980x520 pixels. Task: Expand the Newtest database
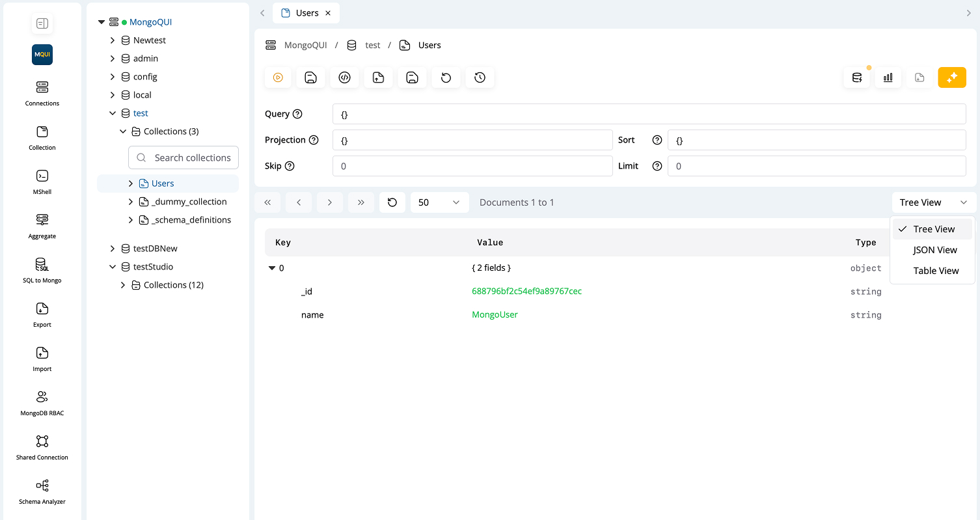(112, 40)
